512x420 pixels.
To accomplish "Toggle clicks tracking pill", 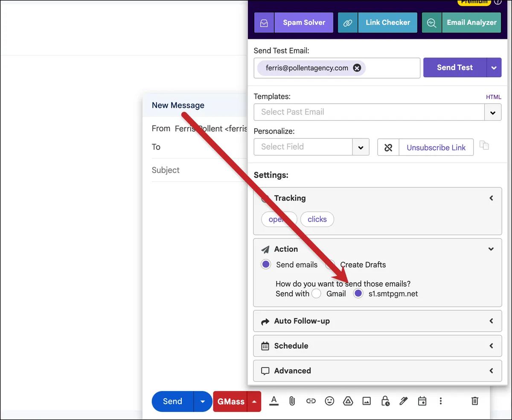I will (317, 219).
